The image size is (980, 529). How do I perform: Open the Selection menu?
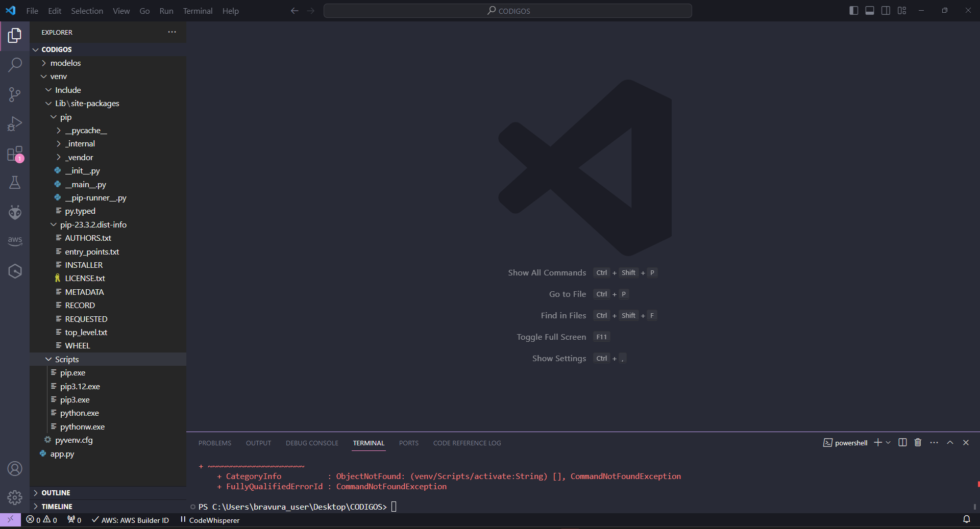(87, 11)
